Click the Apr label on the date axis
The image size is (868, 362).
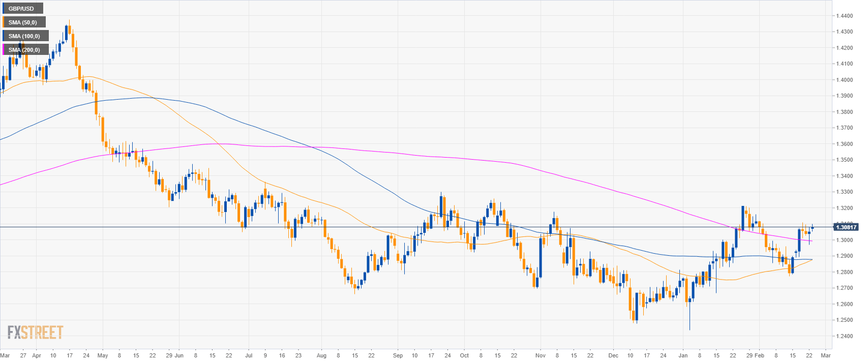[37, 356]
